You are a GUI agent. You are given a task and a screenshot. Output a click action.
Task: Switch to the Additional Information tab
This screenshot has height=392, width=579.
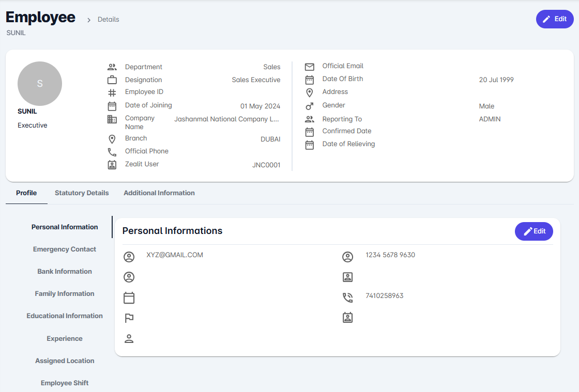(159, 193)
